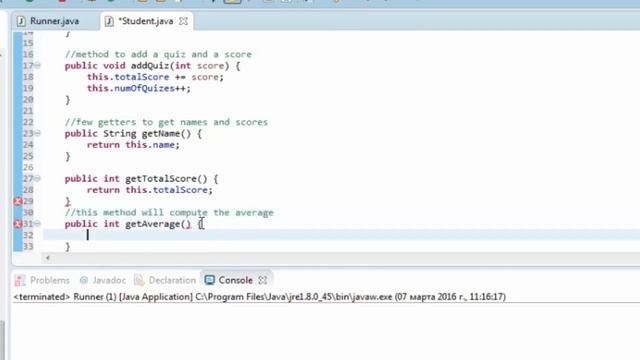Open the Declaration view tab
The image size is (640, 360).
point(165,280)
